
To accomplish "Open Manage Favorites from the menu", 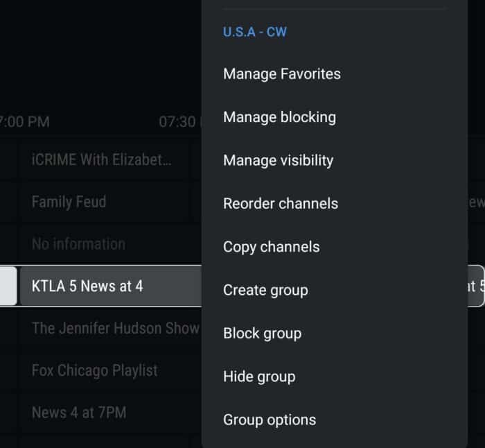I will 281,74.
